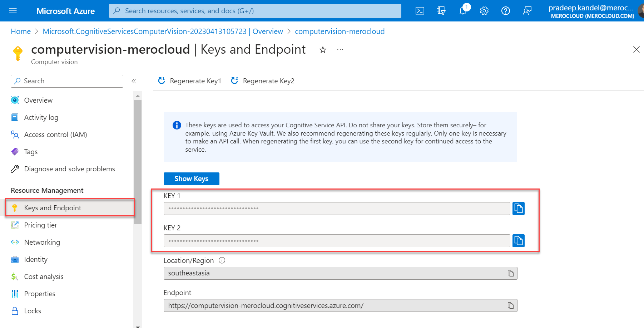Open the Notifications bell
This screenshot has height=328, width=644.
tap(462, 11)
